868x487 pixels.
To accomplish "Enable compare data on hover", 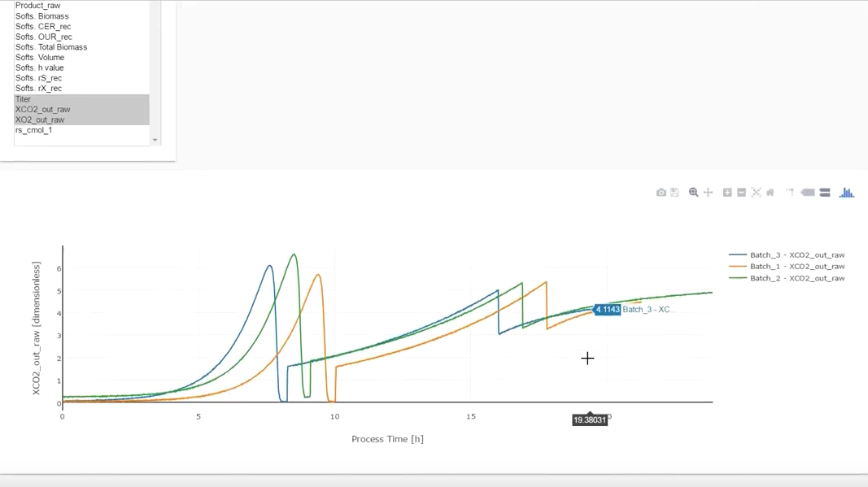I will pos(825,193).
